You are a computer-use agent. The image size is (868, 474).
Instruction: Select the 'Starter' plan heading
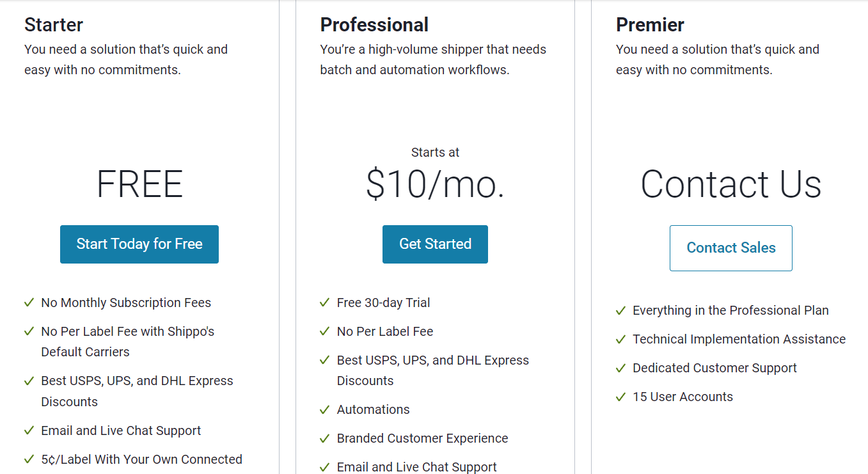click(53, 24)
